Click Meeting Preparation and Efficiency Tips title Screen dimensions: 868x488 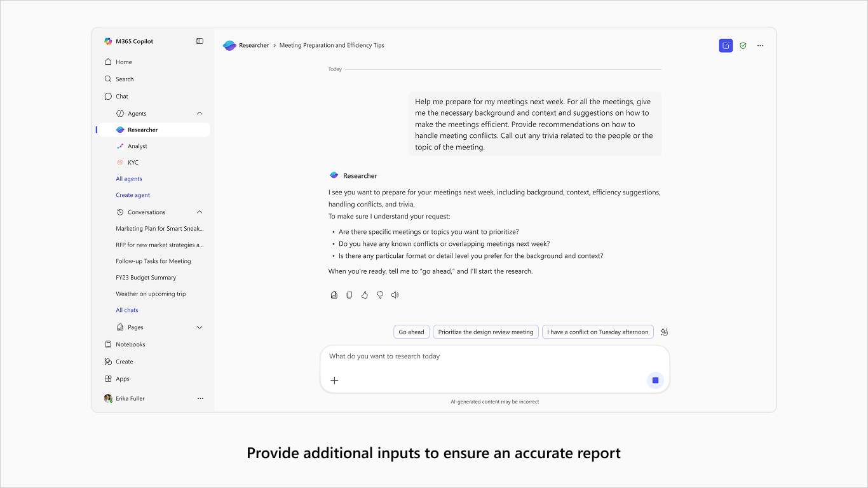[x=332, y=46]
